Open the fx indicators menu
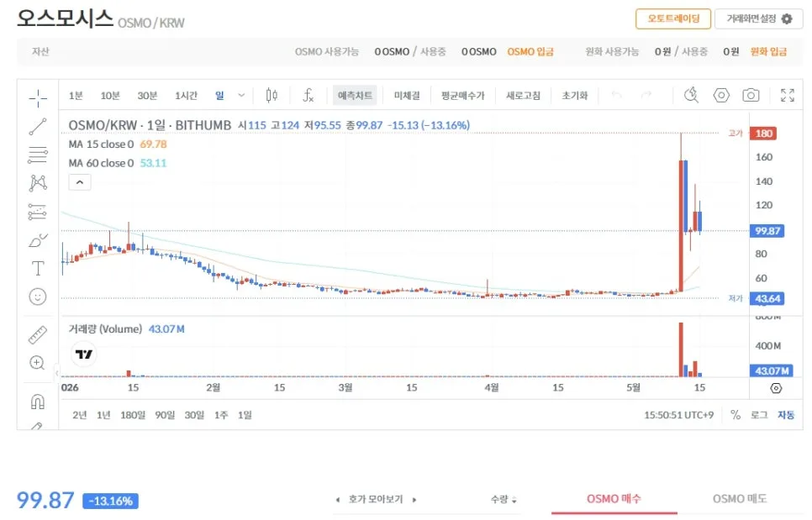 [308, 95]
